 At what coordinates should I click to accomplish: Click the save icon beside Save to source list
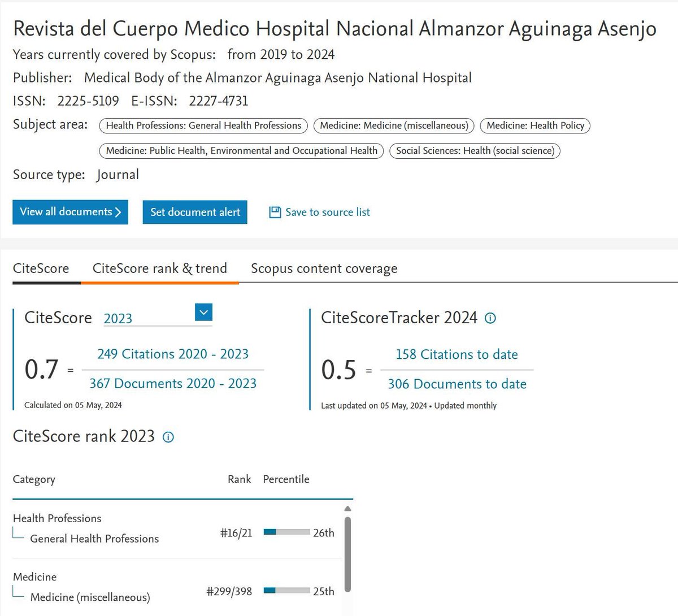tap(275, 212)
